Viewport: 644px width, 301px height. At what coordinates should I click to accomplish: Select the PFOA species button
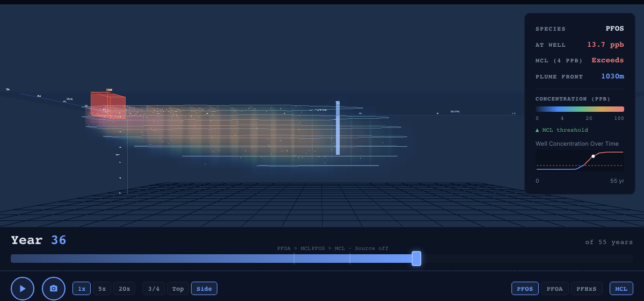554,289
